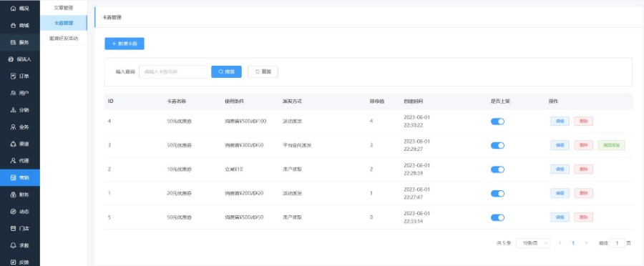Click red 删除 delete button for ID 5
Image resolution: width=644 pixels, height=266 pixels.
pos(584,217)
